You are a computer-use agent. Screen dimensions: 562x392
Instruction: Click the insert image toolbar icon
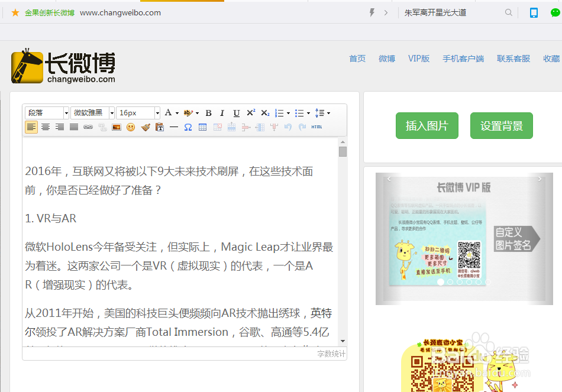coord(117,127)
